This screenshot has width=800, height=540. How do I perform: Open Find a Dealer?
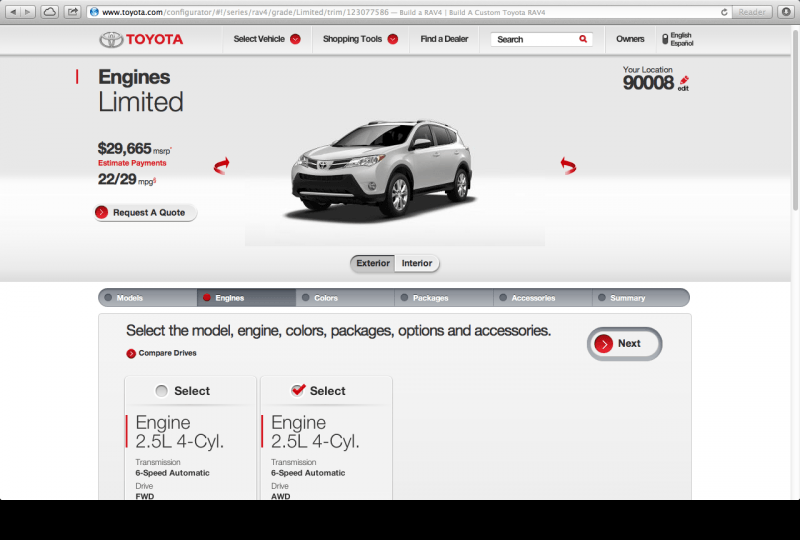click(x=444, y=39)
